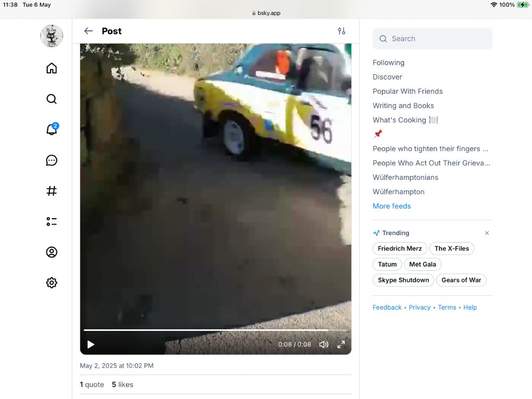Play the rally car video
The height and width of the screenshot is (399, 532).
tap(90, 344)
